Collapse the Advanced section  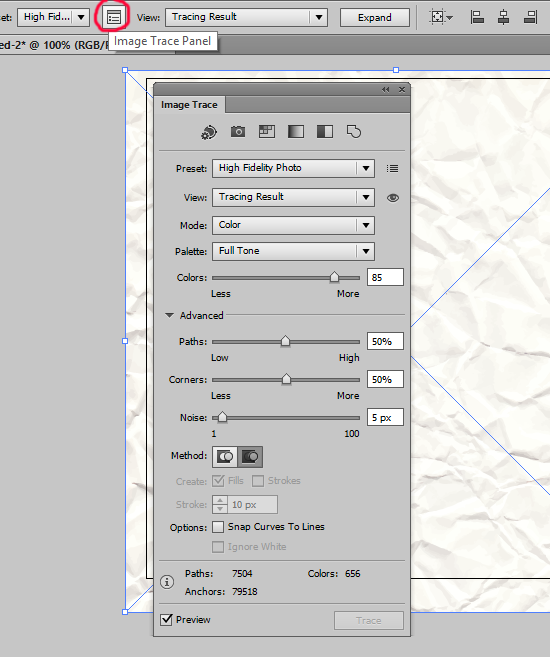click(169, 316)
